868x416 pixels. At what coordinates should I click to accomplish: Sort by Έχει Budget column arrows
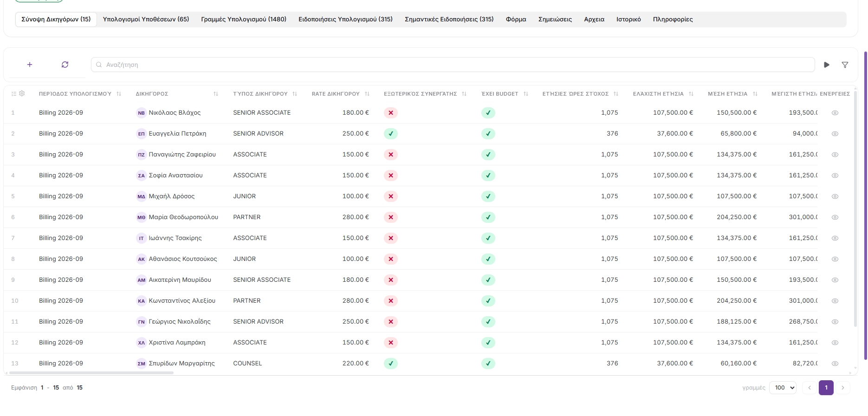pyautogui.click(x=526, y=94)
